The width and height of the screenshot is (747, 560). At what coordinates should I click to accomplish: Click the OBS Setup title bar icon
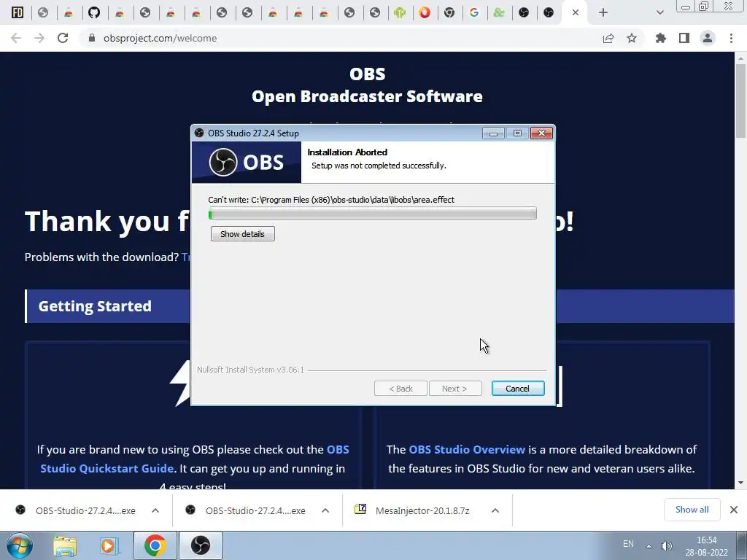coord(199,133)
